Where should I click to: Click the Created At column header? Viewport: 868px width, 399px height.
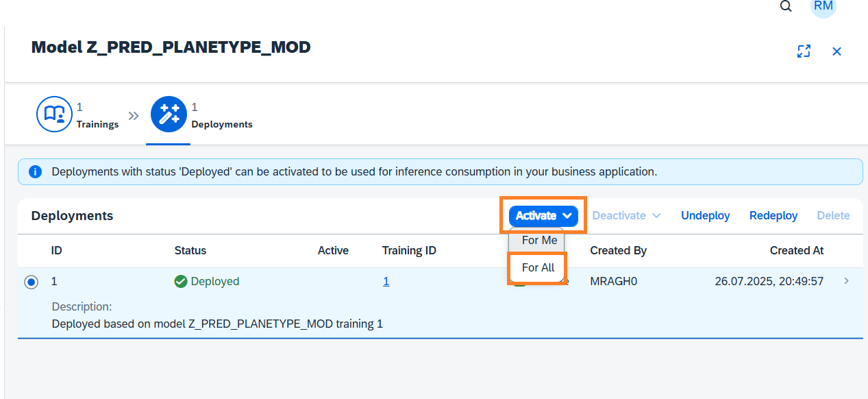796,251
